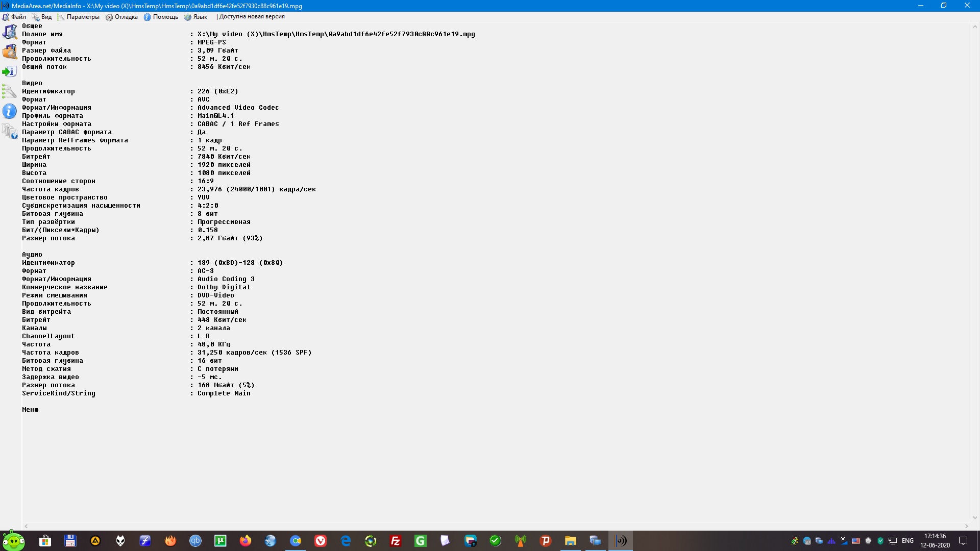
Task: Open Firefox from the taskbar
Action: (246, 541)
